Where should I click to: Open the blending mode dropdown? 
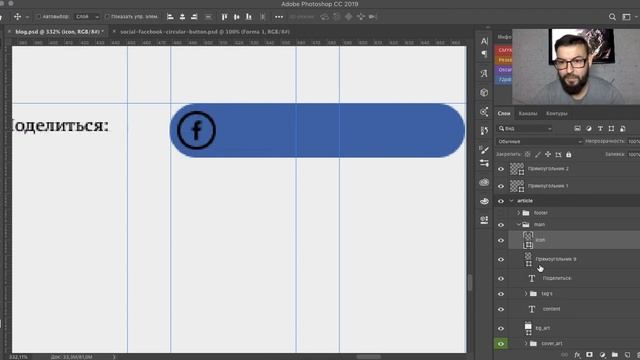click(540, 141)
